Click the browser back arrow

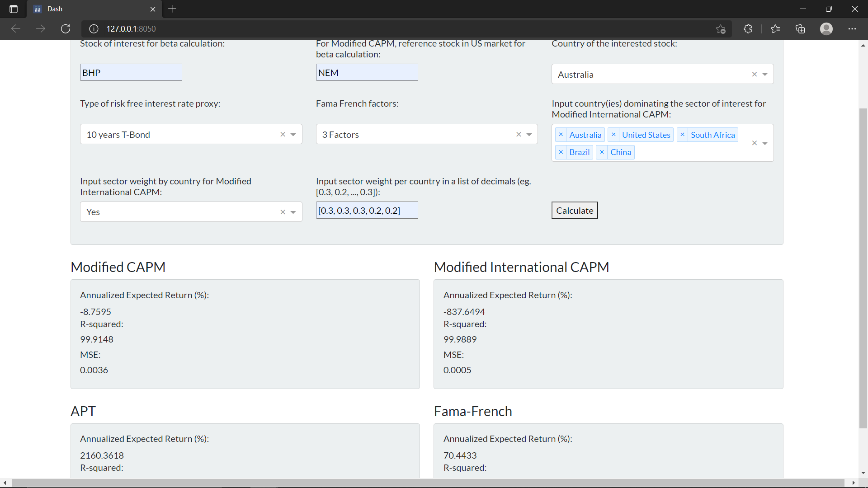(16, 29)
